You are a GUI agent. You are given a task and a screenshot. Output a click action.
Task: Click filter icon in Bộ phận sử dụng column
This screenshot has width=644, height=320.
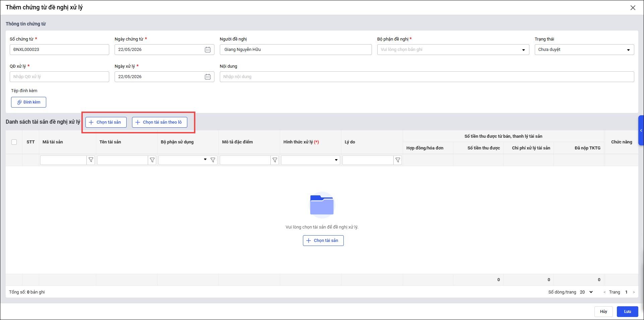click(213, 160)
